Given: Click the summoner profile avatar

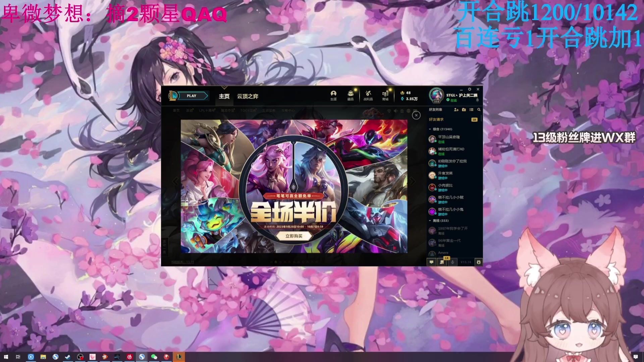Looking at the screenshot, I should [x=436, y=96].
